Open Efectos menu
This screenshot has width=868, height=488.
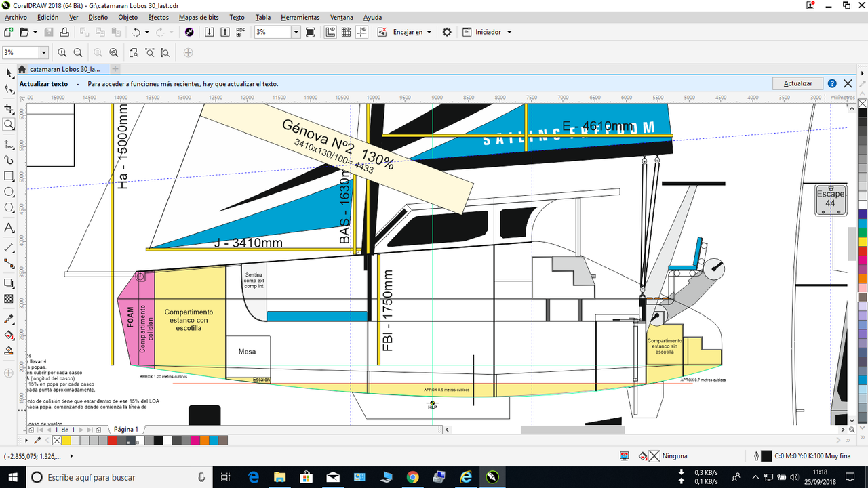[158, 17]
